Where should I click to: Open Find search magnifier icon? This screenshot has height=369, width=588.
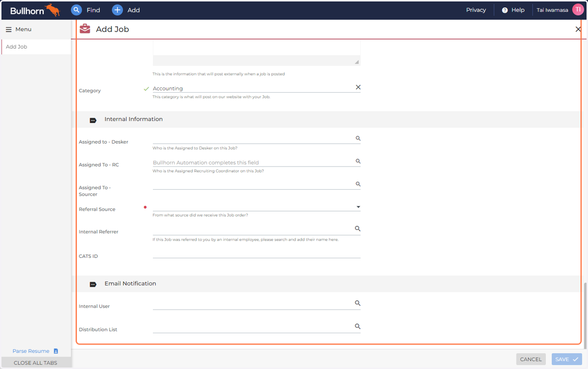point(76,10)
